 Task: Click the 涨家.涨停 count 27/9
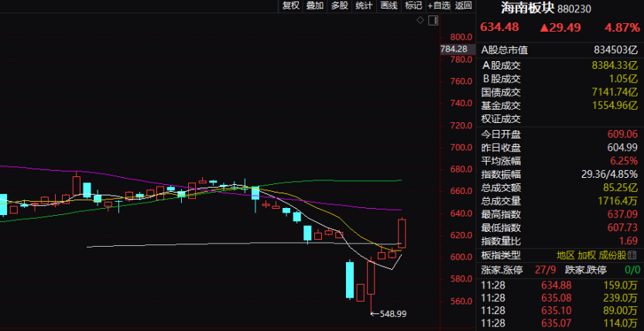546,269
